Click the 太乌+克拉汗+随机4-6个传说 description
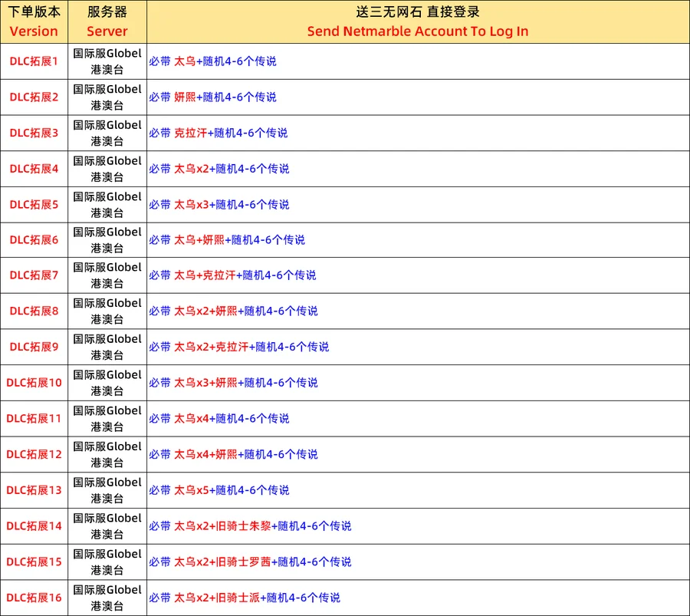The width and height of the screenshot is (690, 616). click(x=232, y=275)
